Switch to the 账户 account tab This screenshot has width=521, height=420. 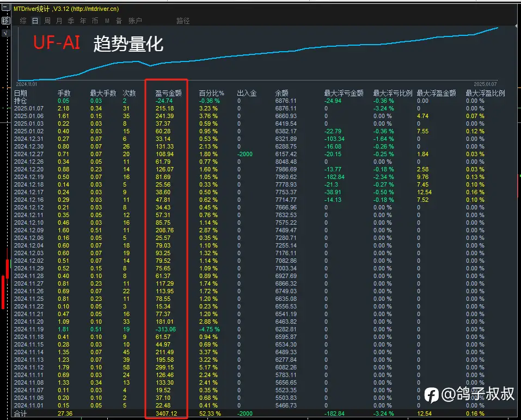click(x=135, y=21)
